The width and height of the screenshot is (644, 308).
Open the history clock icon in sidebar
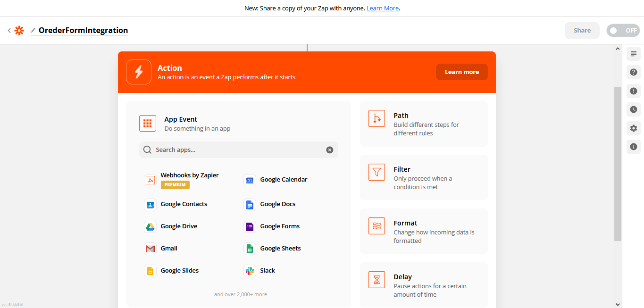click(633, 109)
